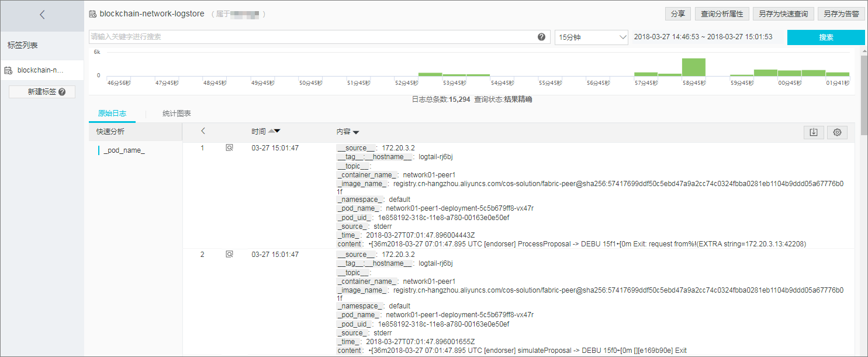Click the time range 2018-03-27 14:46:53 field
868x357 pixels.
[x=703, y=37]
